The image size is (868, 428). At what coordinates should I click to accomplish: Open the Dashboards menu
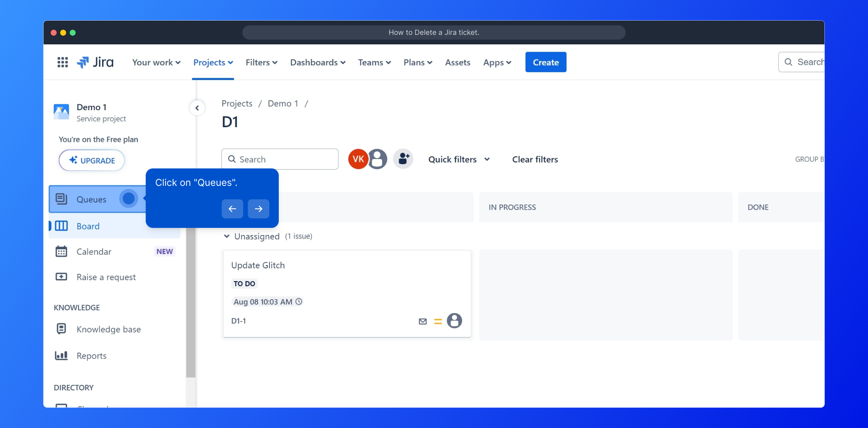[x=318, y=62]
